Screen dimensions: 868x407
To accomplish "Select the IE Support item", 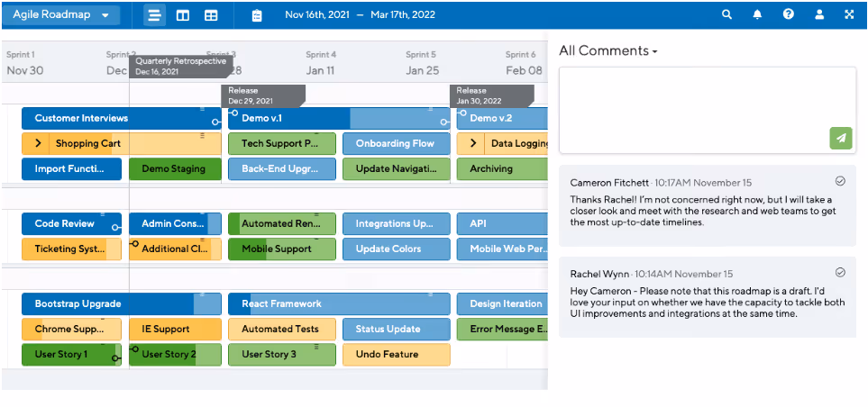I will (175, 329).
